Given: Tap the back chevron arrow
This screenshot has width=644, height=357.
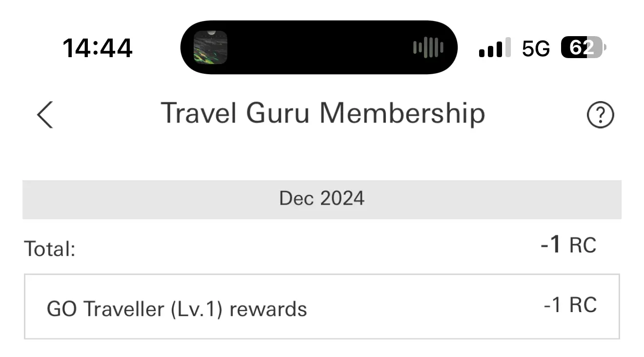Looking at the screenshot, I should 45,115.
